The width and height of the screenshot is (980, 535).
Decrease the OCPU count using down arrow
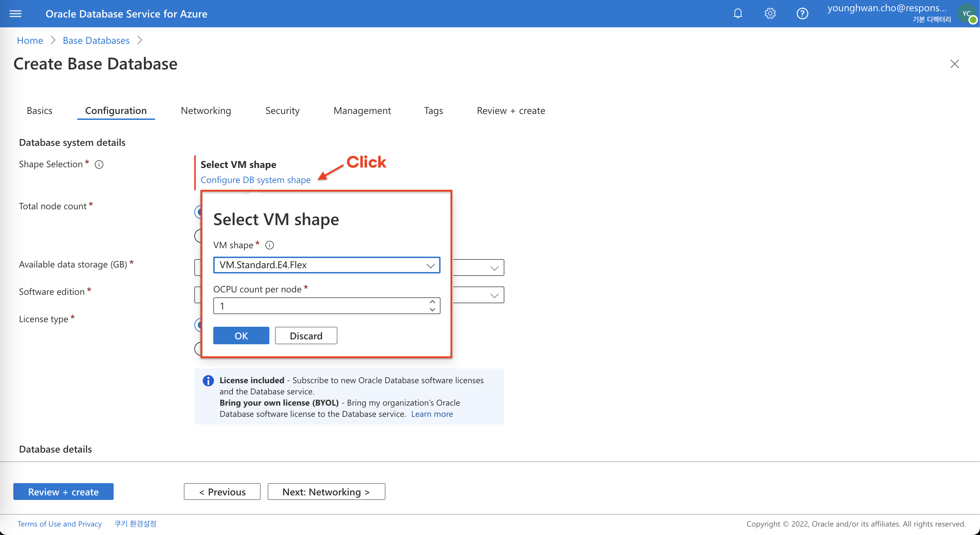(432, 310)
